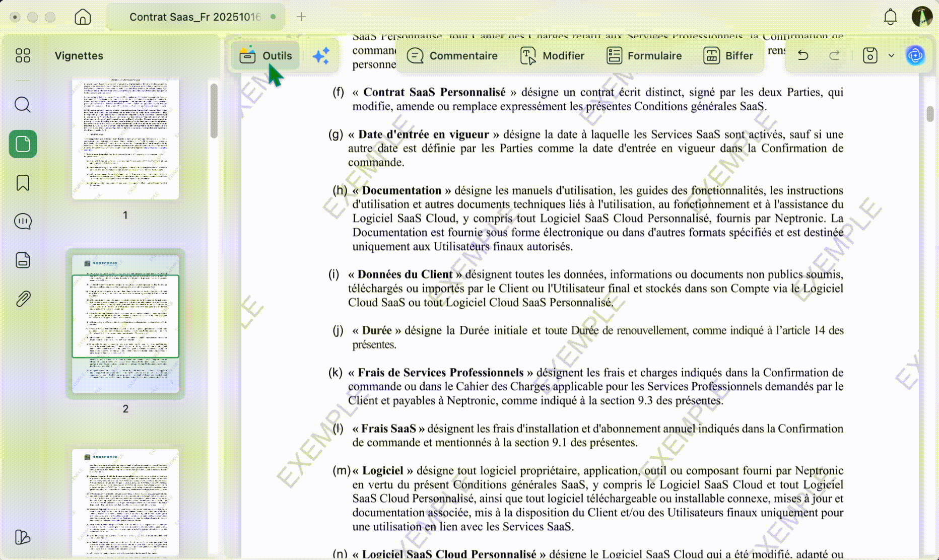Image resolution: width=939 pixels, height=560 pixels.
Task: Click the bold "Logiciel SaaS Cloud Personnalisé" in item (n)
Action: point(449,554)
